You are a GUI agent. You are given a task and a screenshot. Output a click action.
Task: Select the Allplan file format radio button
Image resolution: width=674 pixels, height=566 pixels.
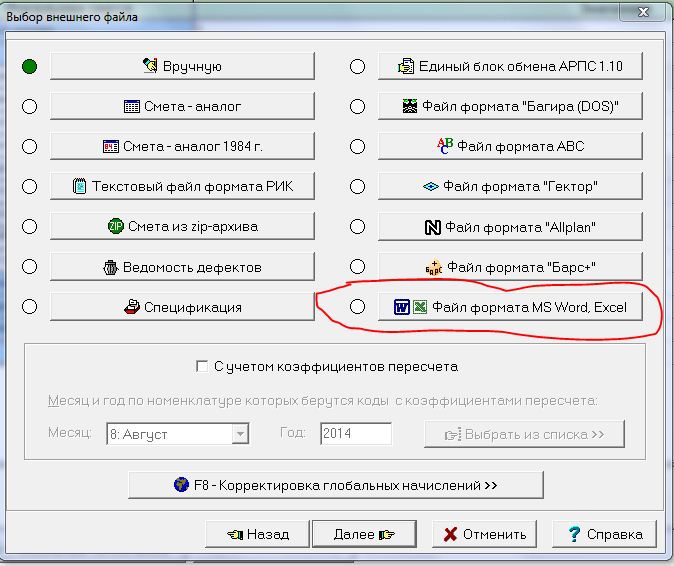tap(357, 226)
